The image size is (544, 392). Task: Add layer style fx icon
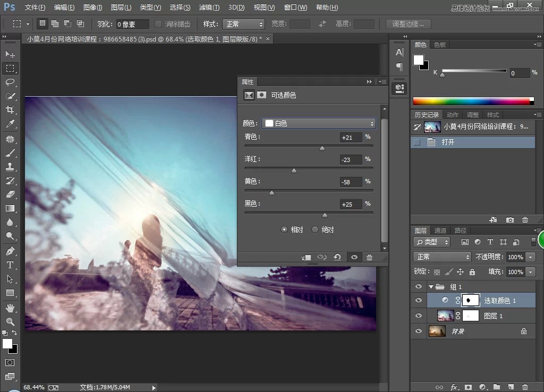click(x=454, y=387)
